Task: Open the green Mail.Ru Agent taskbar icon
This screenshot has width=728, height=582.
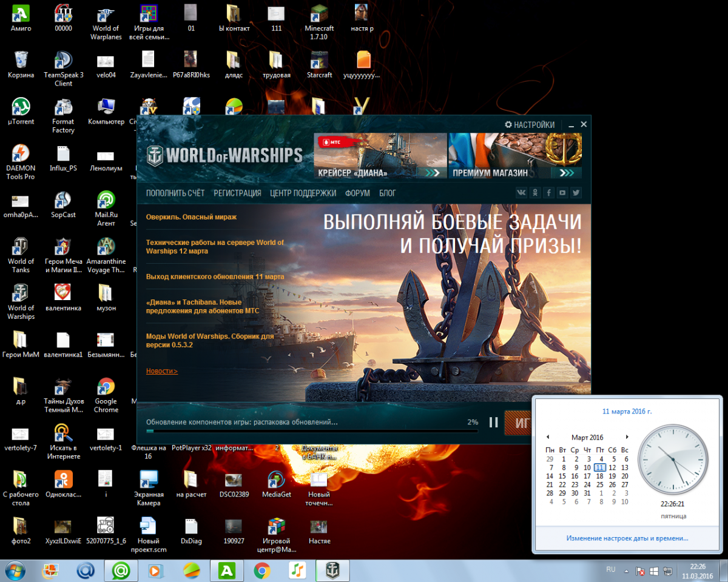Action: click(x=121, y=570)
